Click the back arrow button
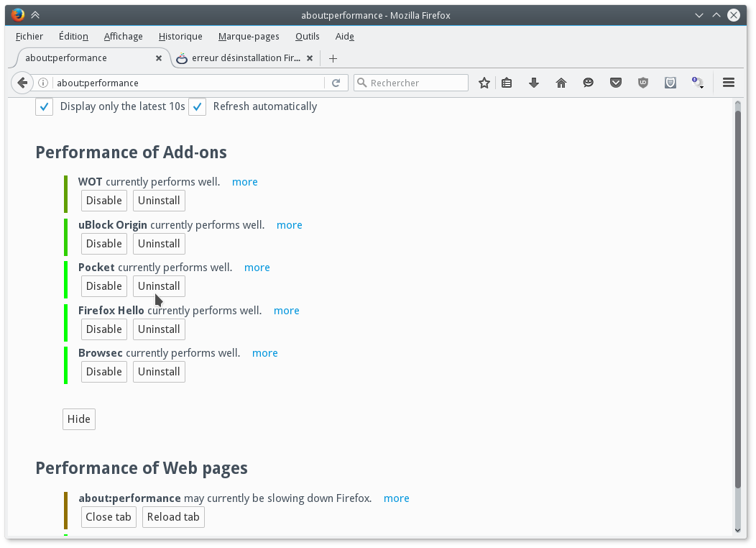Image resolution: width=756 pixels, height=548 pixels. coord(22,83)
